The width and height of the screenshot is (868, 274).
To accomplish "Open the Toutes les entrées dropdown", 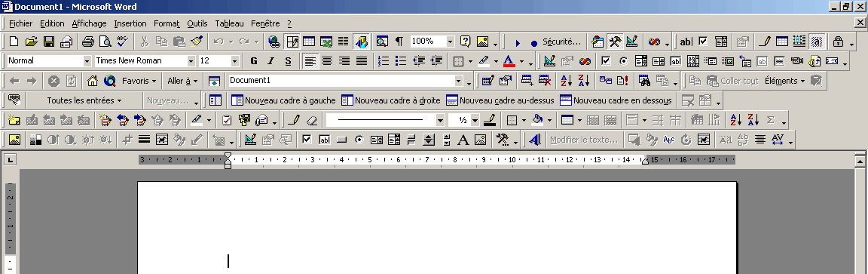I will pyautogui.click(x=84, y=100).
